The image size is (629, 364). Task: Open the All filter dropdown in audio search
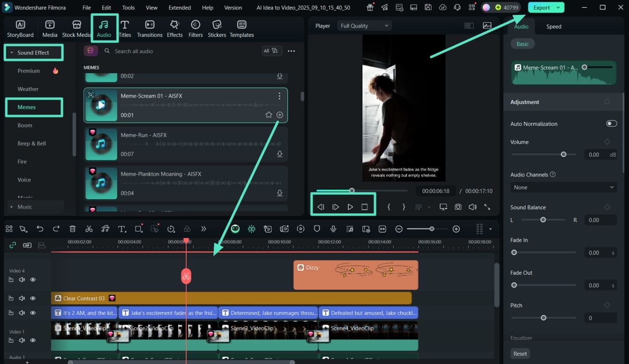(271, 51)
